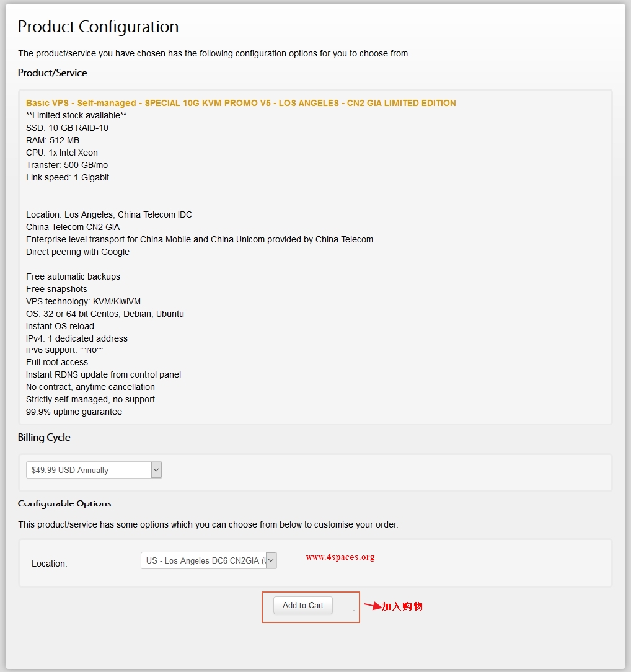Click the www.4spaces.org watermark link
Viewport: 631px width, 672px height.
pyautogui.click(x=340, y=557)
